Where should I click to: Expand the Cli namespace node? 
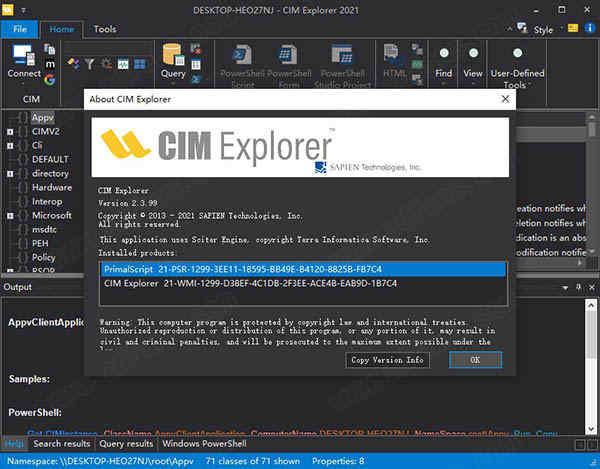(10, 146)
